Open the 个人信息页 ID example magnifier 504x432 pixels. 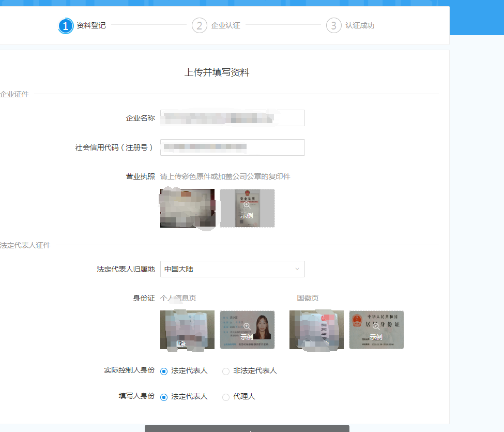pyautogui.click(x=247, y=326)
